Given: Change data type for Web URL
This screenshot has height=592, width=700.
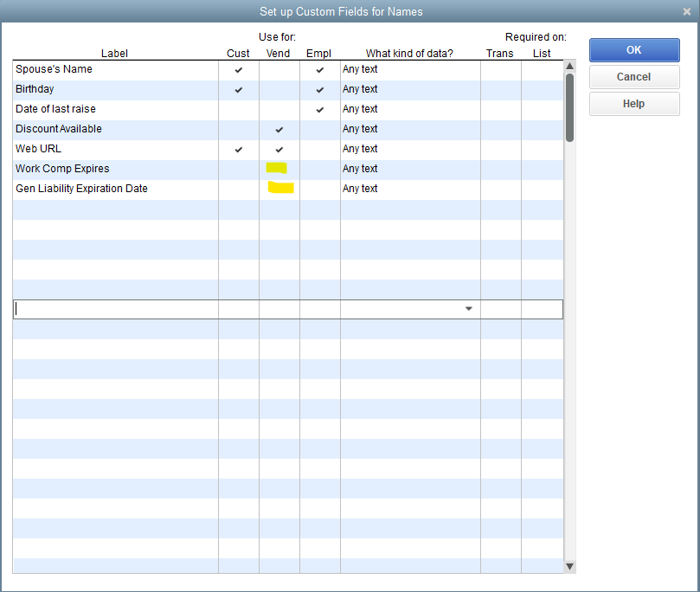Looking at the screenshot, I should (x=410, y=149).
